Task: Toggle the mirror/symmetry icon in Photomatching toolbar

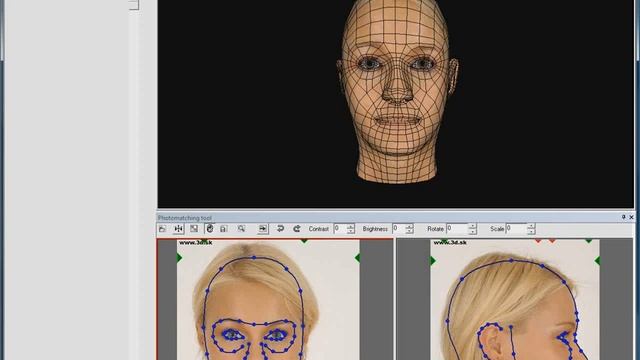Action: (178, 229)
